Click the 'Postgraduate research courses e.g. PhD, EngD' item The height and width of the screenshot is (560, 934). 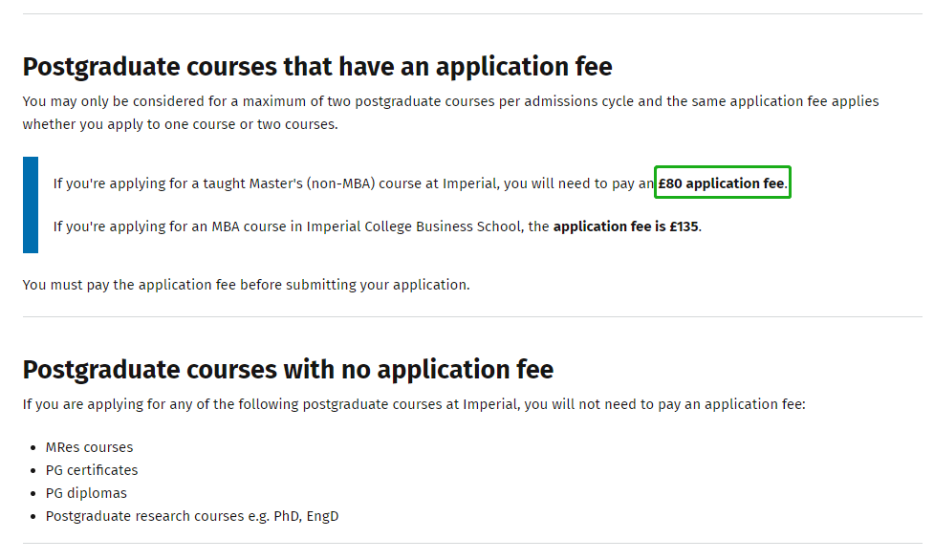pyautogui.click(x=191, y=516)
